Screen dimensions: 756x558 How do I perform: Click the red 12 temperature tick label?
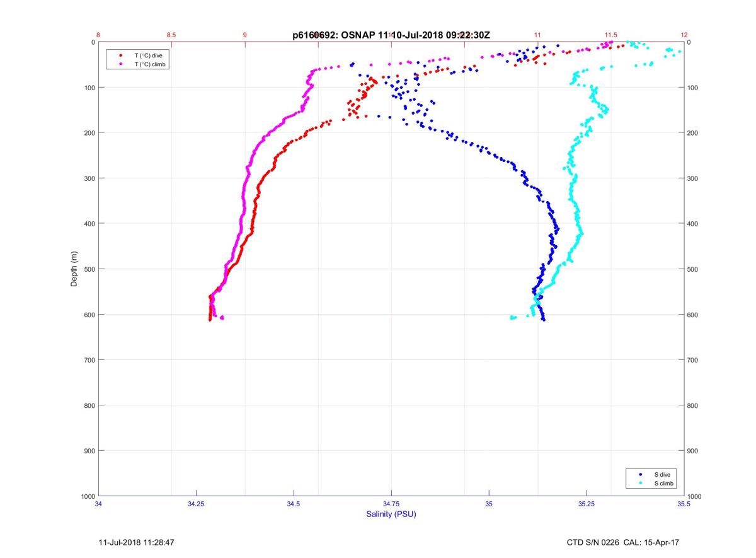(684, 35)
